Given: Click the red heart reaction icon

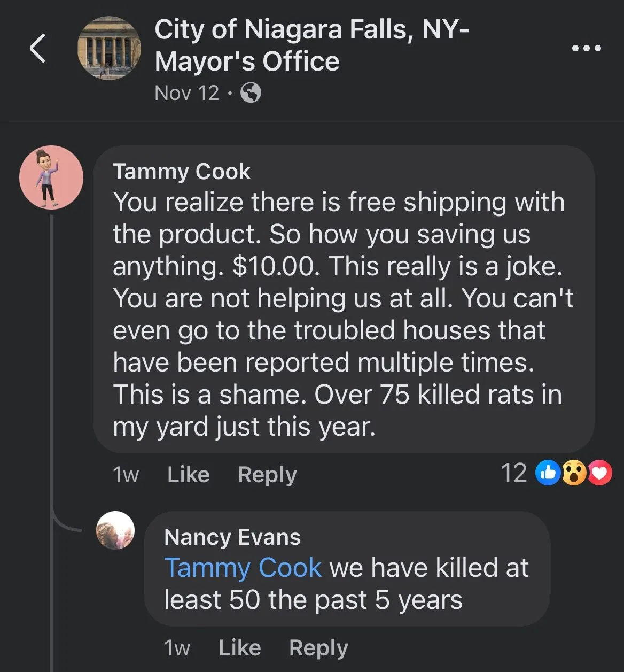Looking at the screenshot, I should click(599, 473).
